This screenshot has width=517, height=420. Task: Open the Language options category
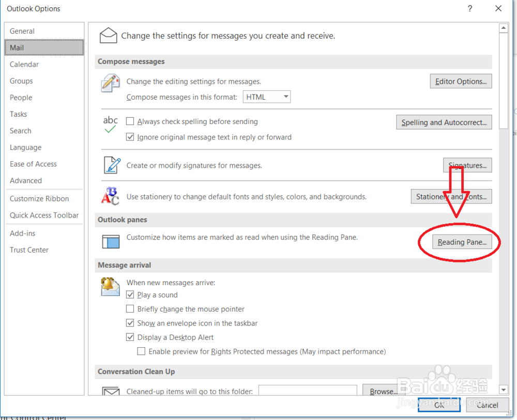point(44,147)
